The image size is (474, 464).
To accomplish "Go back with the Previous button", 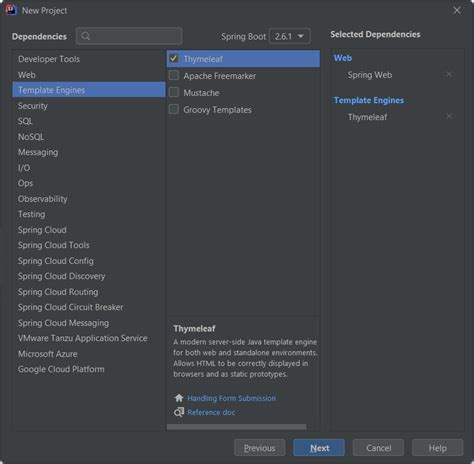I will (259, 448).
